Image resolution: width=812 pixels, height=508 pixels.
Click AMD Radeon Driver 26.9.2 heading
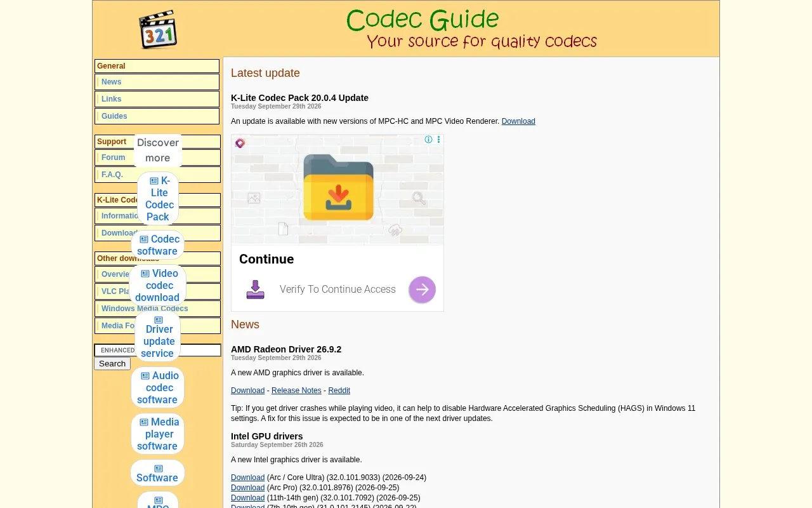pyautogui.click(x=286, y=349)
